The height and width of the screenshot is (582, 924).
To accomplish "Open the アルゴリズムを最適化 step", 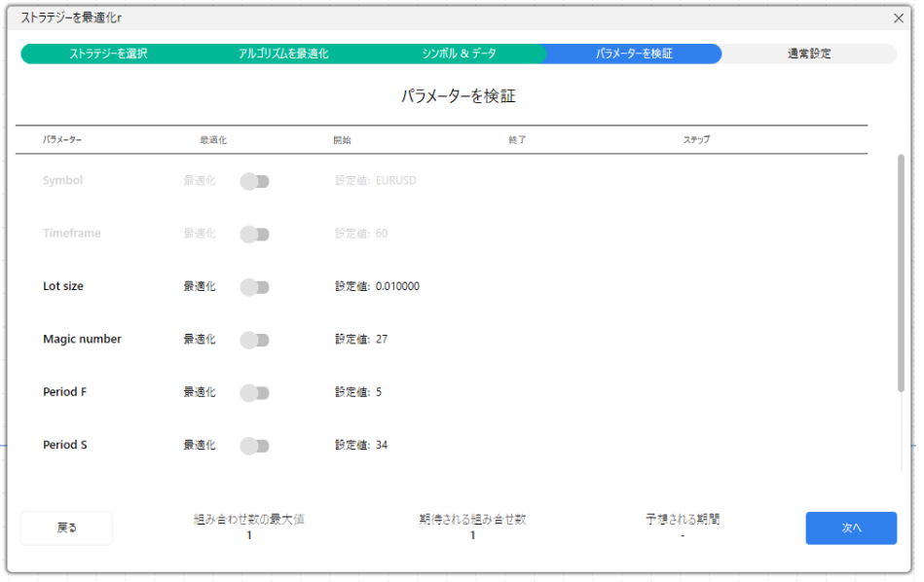I will (x=283, y=54).
